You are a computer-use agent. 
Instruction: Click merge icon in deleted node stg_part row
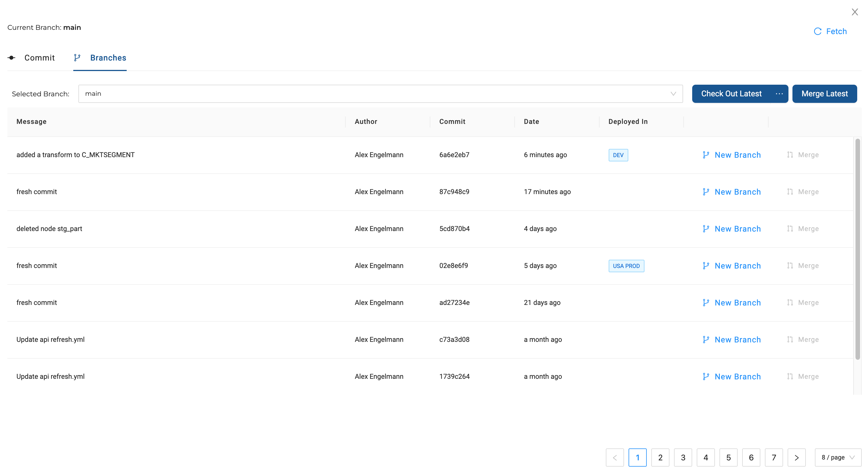coord(790,228)
